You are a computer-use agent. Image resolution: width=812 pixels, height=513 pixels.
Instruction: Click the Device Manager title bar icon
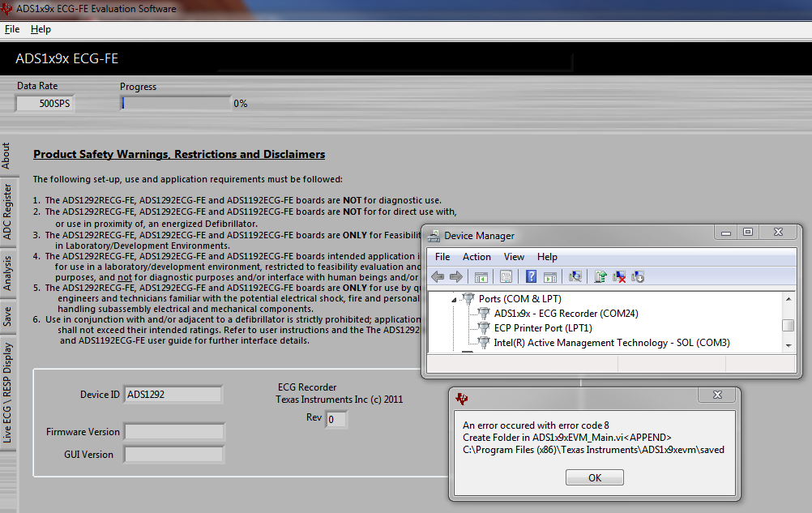434,236
